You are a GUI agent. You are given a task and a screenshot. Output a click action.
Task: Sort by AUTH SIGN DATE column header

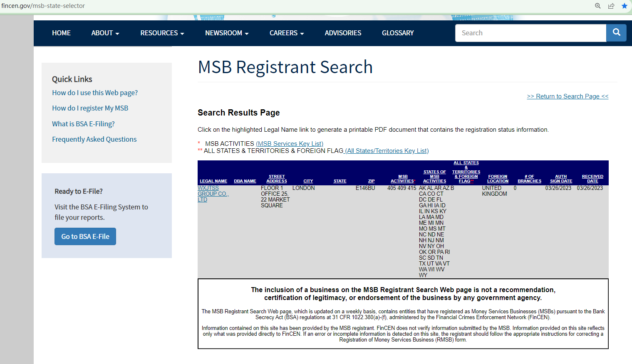(561, 179)
